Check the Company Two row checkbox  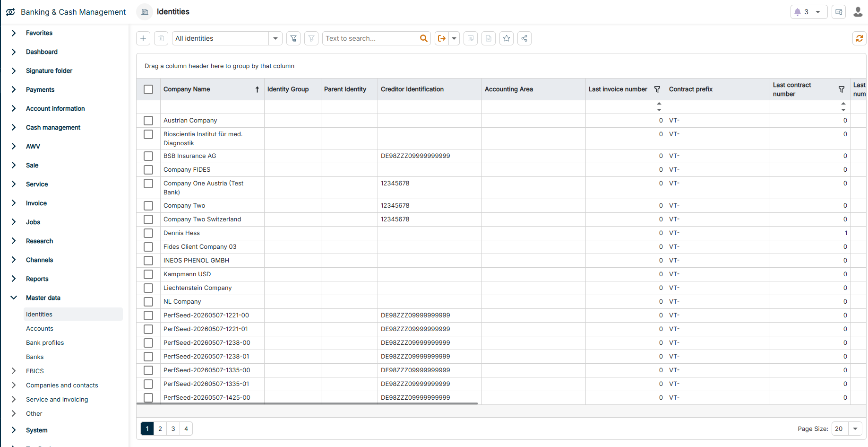point(148,206)
